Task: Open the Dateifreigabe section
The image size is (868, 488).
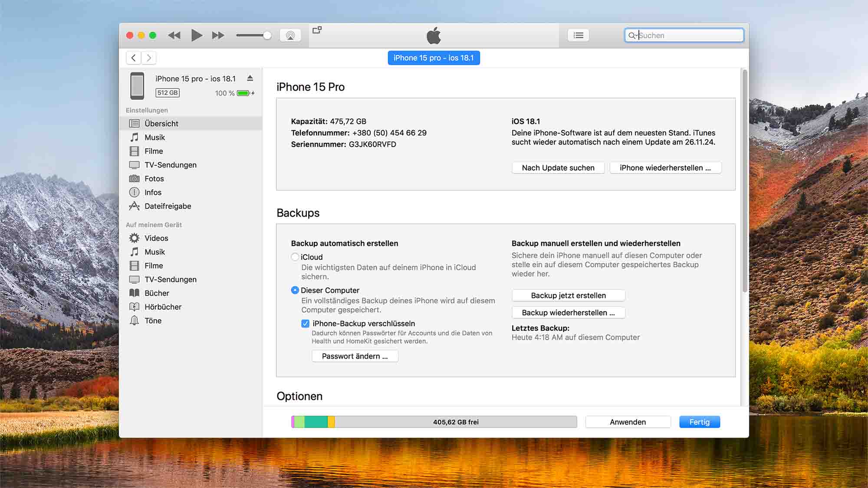Action: point(191,206)
